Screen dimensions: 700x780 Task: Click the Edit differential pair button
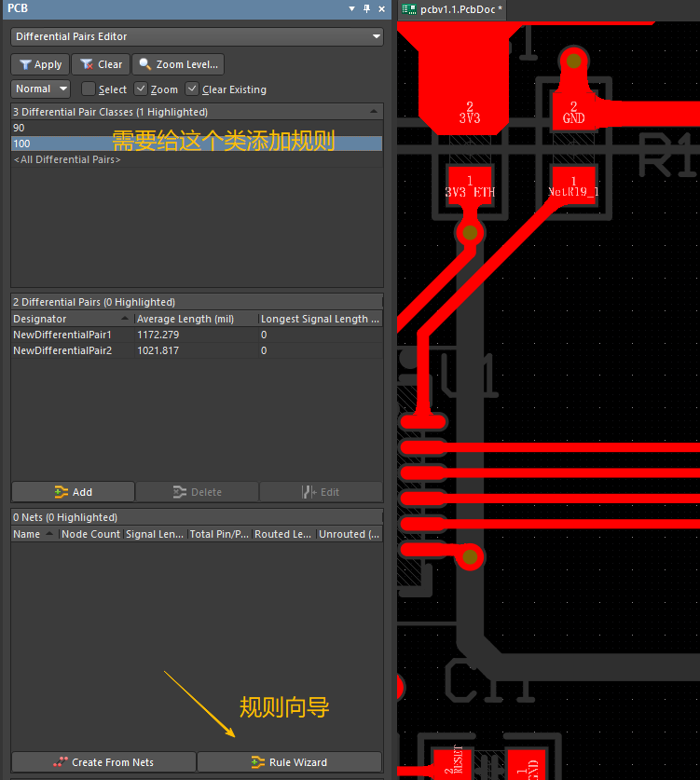click(x=321, y=492)
